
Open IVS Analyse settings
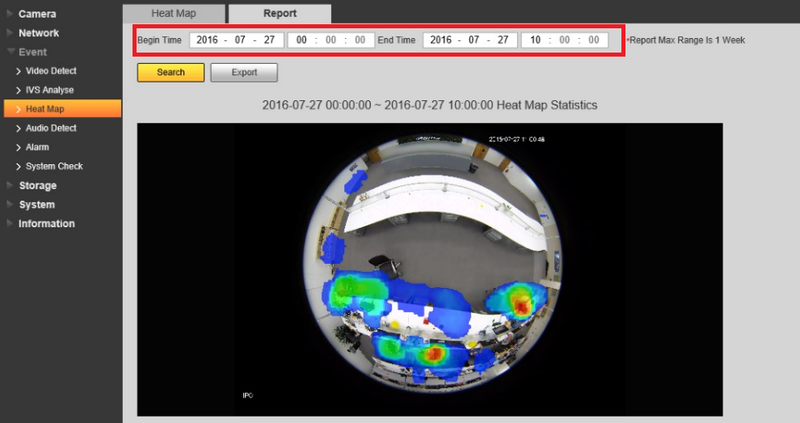(50, 90)
